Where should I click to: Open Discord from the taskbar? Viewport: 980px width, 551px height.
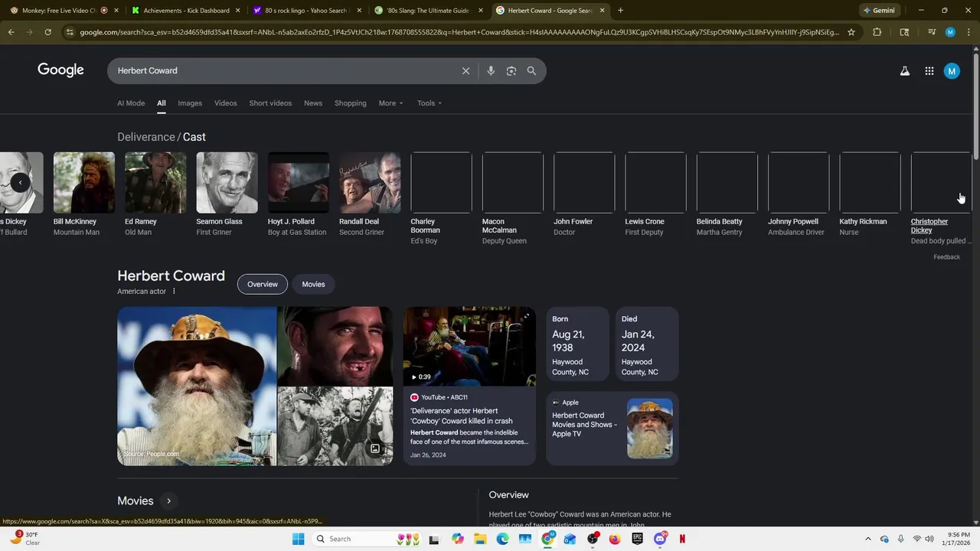click(660, 539)
